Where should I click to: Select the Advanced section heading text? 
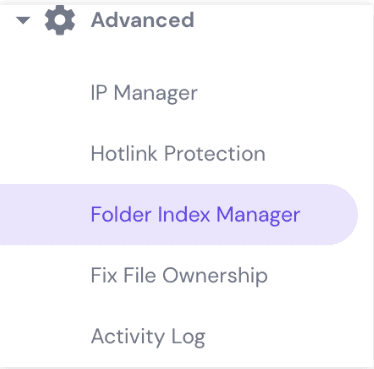pos(143,20)
